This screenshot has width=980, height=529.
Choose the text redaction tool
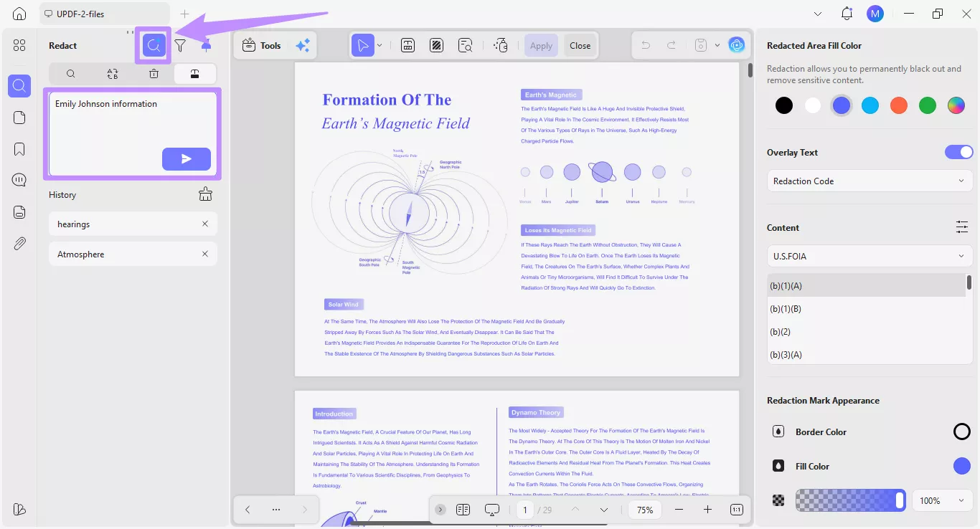tap(407, 45)
